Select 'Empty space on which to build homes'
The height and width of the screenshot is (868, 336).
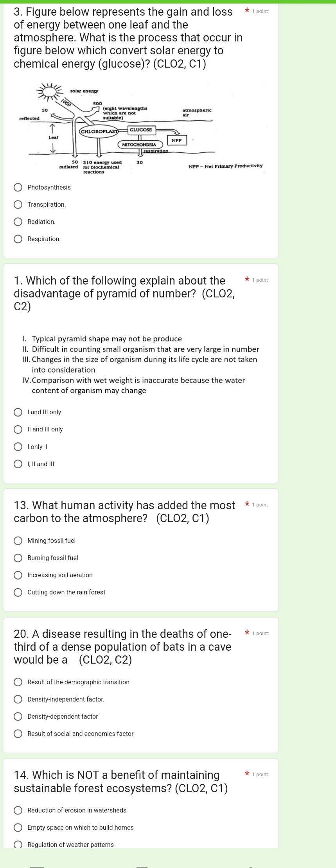click(x=18, y=827)
